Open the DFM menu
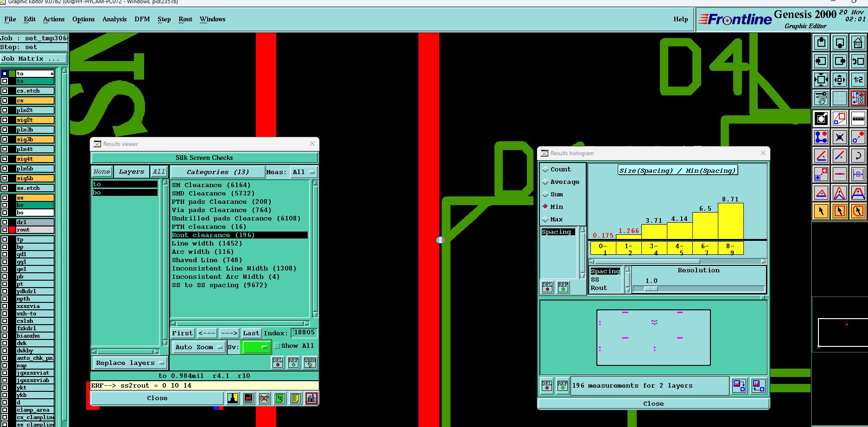 click(142, 19)
